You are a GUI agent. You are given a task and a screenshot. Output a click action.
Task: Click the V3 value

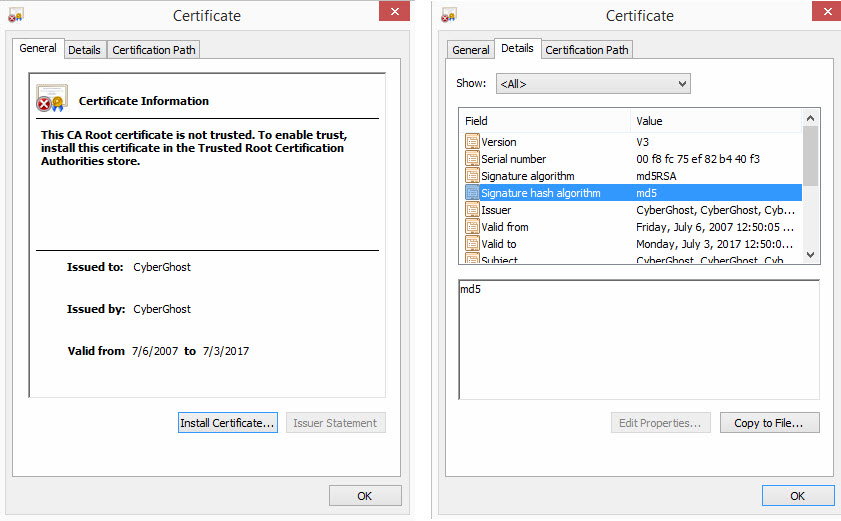(643, 142)
